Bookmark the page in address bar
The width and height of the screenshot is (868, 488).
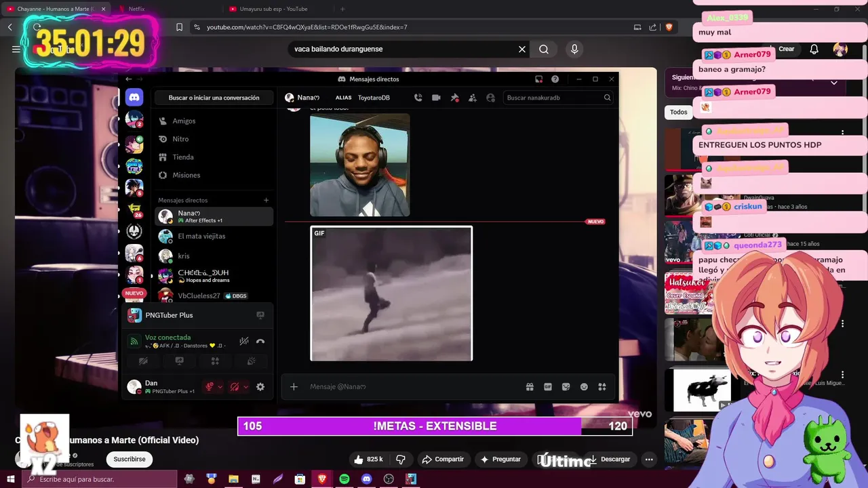pos(179,27)
